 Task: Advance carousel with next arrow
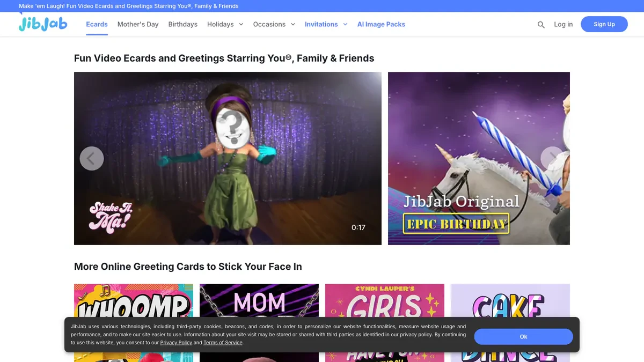coord(552,158)
